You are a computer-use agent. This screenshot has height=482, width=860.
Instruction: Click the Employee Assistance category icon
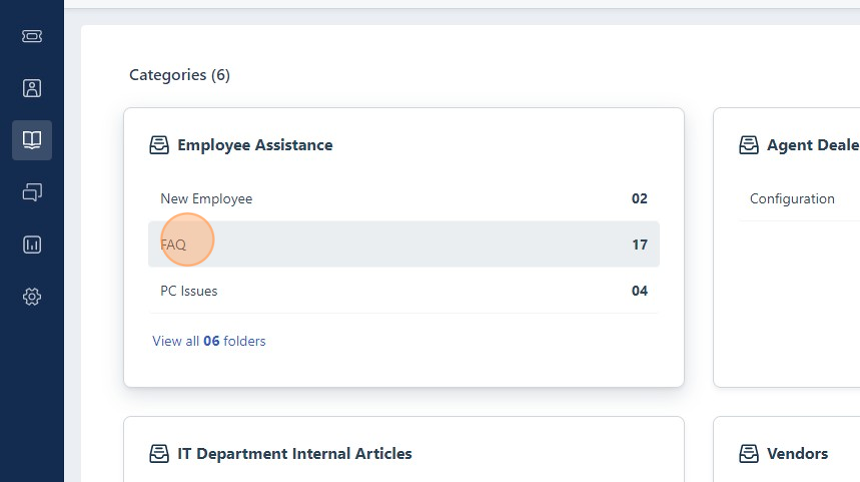tap(159, 145)
